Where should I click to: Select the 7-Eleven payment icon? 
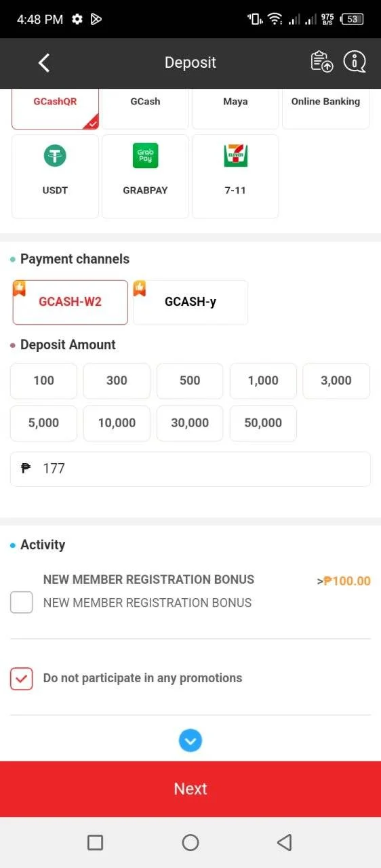[235, 157]
